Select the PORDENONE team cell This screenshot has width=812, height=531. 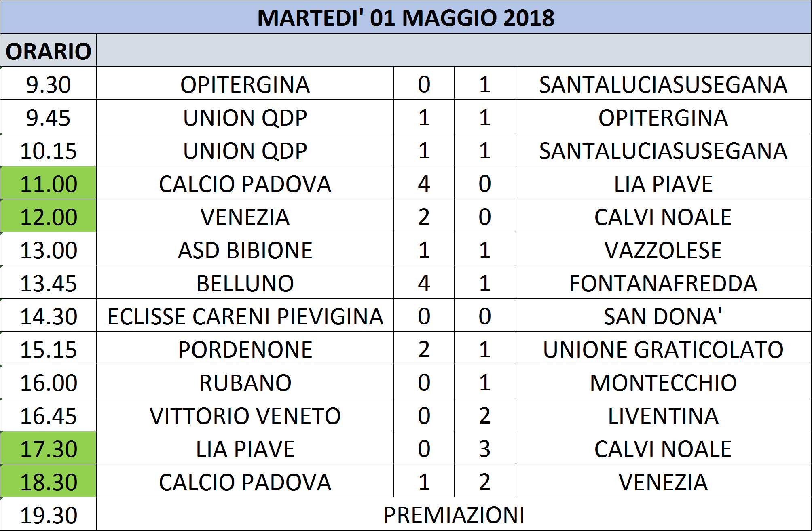(245, 348)
